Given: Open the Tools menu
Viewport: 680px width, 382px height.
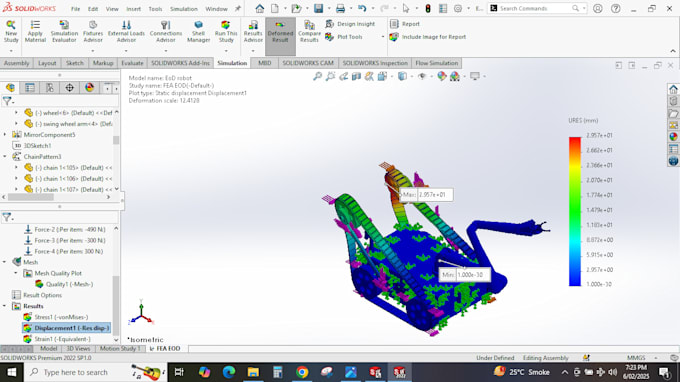Looking at the screenshot, I should point(155,9).
